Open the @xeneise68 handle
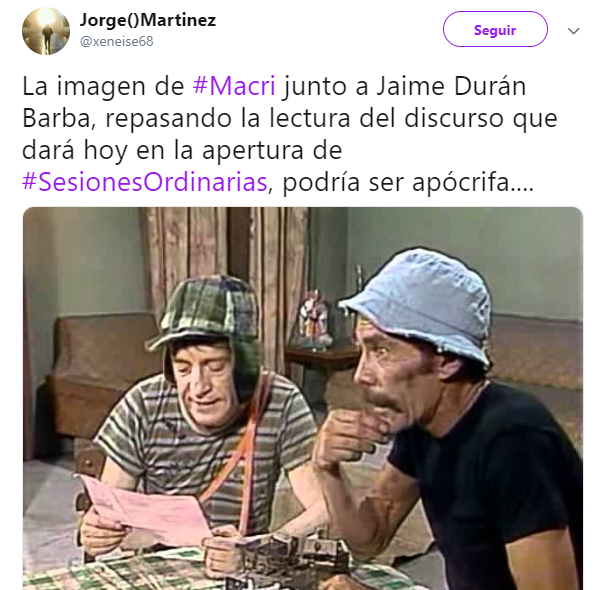 (117, 41)
